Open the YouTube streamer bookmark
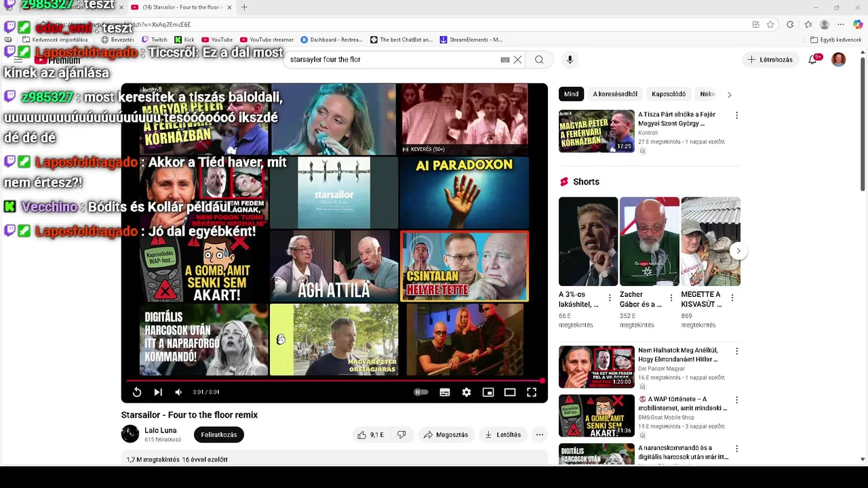The image size is (868, 488). [x=267, y=39]
